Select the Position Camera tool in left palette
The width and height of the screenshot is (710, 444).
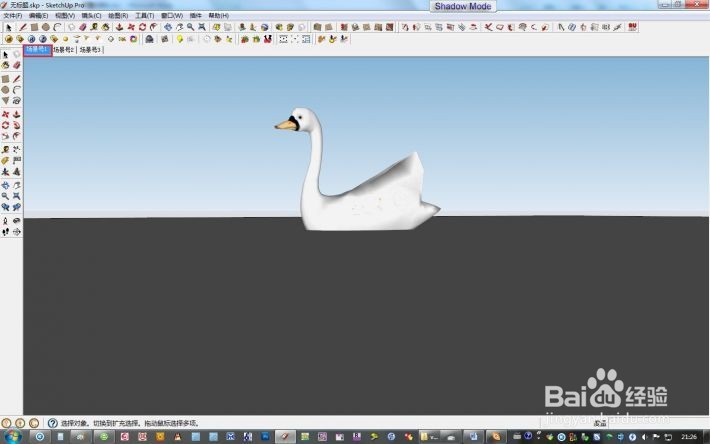5,220
